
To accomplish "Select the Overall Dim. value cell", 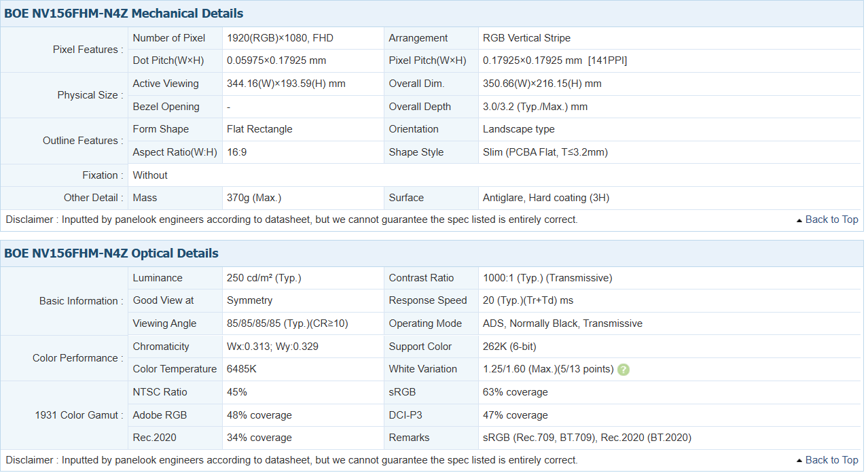I will pos(542,84).
